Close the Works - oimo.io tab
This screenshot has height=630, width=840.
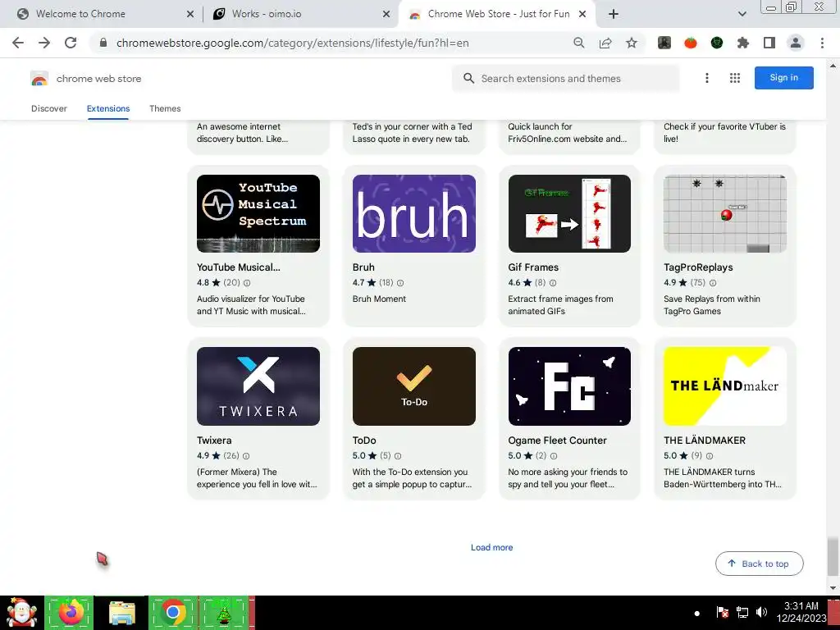[386, 14]
